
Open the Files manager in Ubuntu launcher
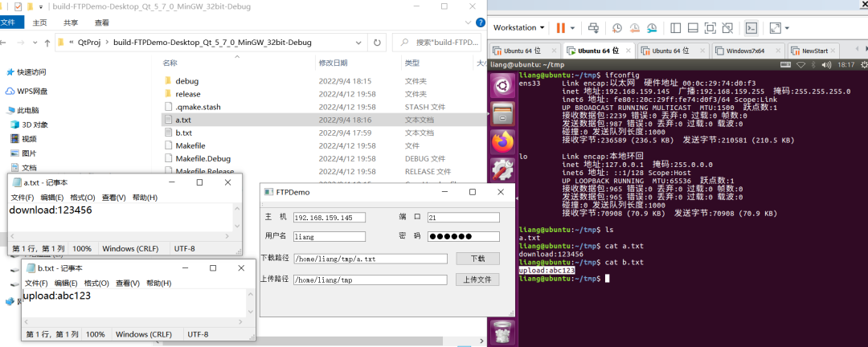[502, 115]
